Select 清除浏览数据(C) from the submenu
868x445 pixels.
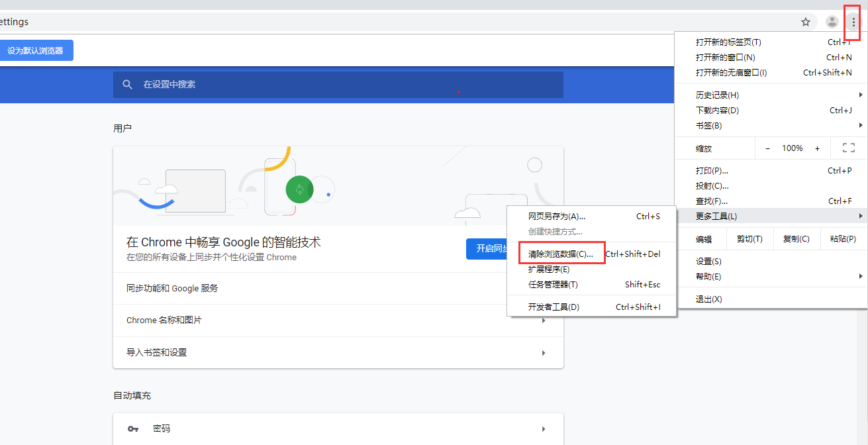point(561,254)
